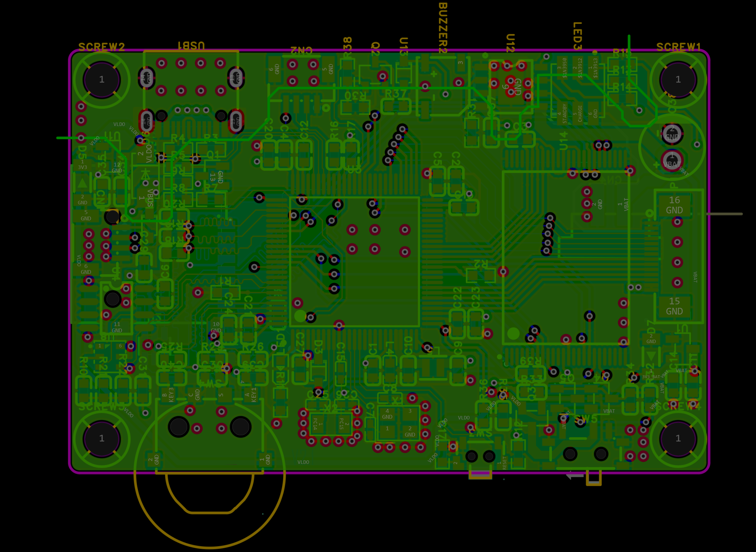Click the C12 capacitor label
Viewport: 756px width, 552px height.
304,130
